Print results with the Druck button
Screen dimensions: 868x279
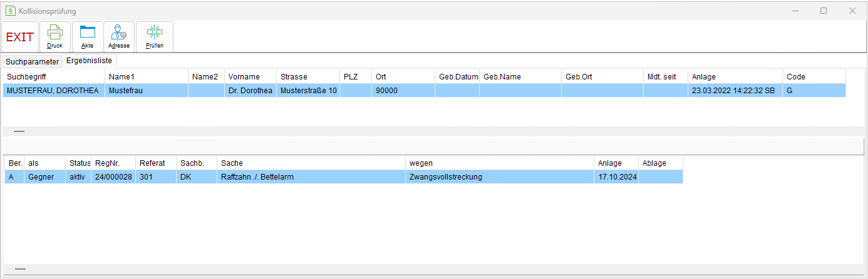point(55,37)
